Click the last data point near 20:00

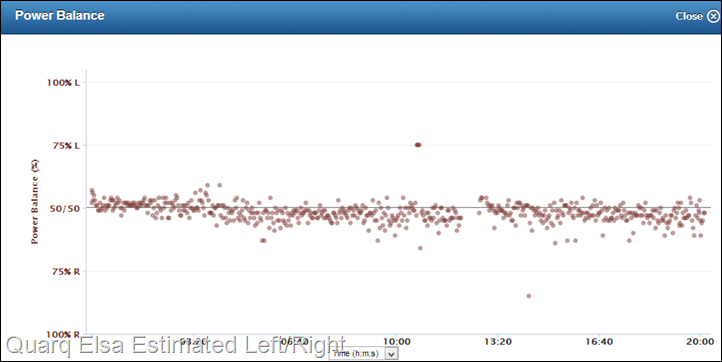click(704, 213)
